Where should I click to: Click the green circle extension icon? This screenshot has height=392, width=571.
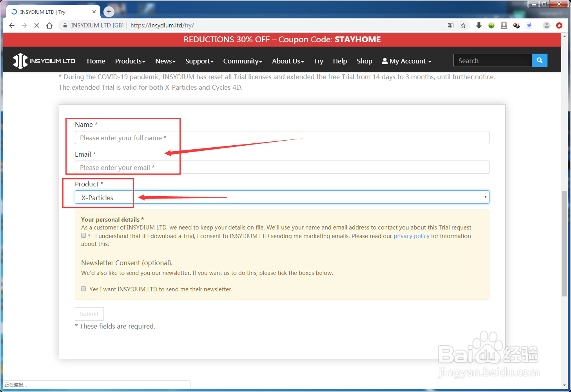(491, 25)
